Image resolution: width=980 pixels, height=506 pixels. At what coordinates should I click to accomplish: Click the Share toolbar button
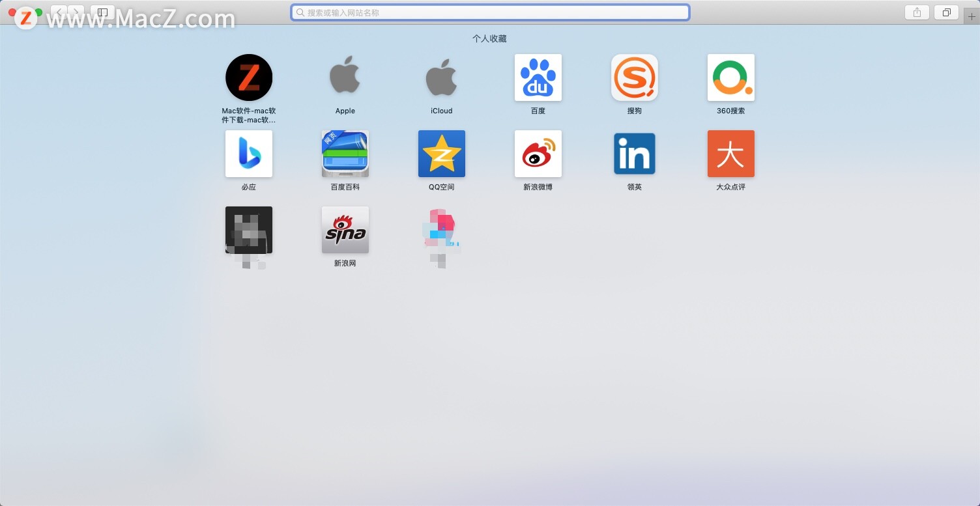(x=917, y=12)
